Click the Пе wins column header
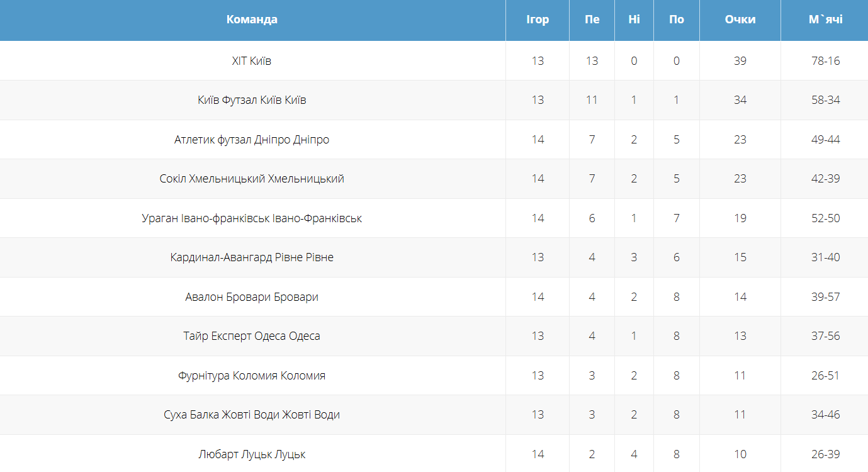The width and height of the screenshot is (868, 472). pos(592,20)
